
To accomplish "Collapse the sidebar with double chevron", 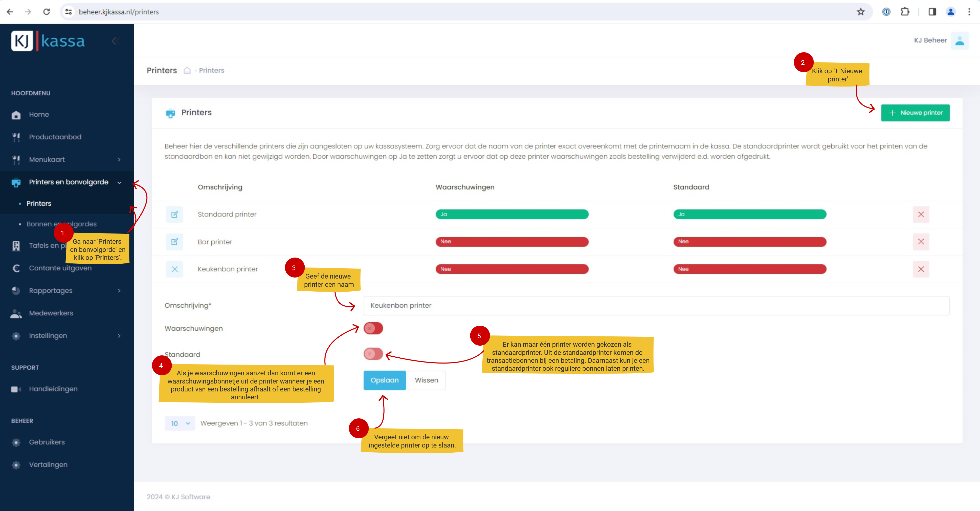I will pos(115,41).
